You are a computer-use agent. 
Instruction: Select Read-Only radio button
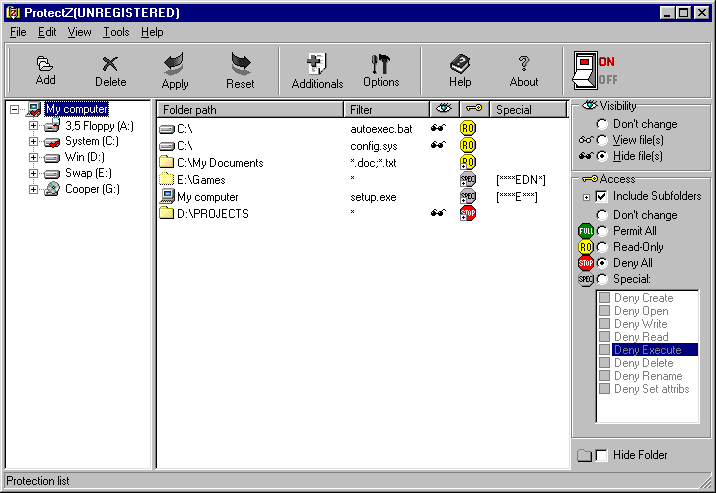[x=602, y=247]
